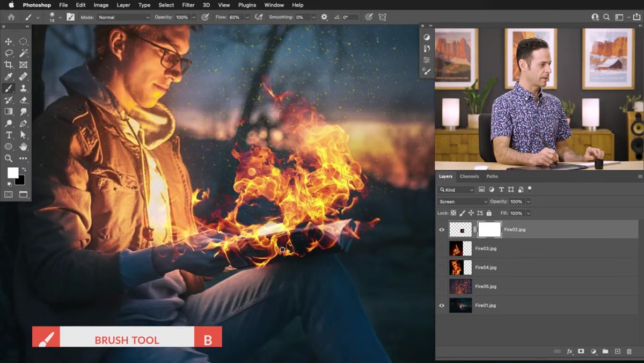Viewport: 644px width, 363px height.
Task: Expand the Flow slider dropdown
Action: 247,17
